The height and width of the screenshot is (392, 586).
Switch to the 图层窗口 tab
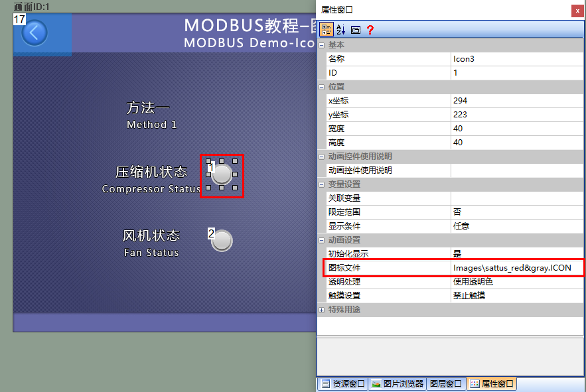click(446, 384)
